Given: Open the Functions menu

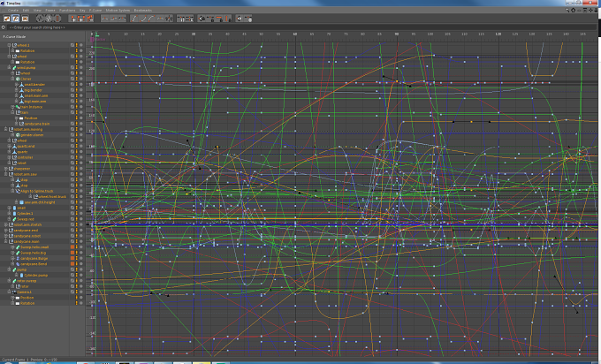Looking at the screenshot, I should click(x=67, y=10).
